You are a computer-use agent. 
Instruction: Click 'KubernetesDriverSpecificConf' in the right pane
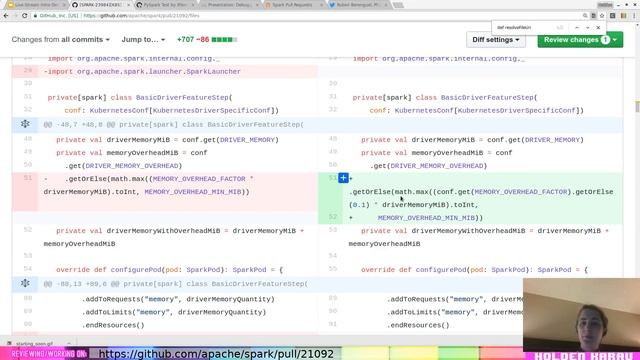517,111
